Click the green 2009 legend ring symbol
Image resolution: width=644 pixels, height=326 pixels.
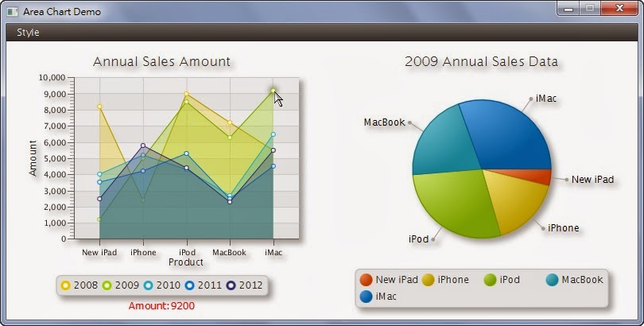click(107, 285)
